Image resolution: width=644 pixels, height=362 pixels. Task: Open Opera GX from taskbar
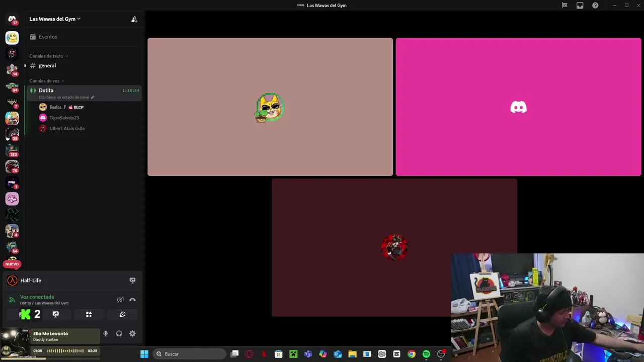point(249,354)
